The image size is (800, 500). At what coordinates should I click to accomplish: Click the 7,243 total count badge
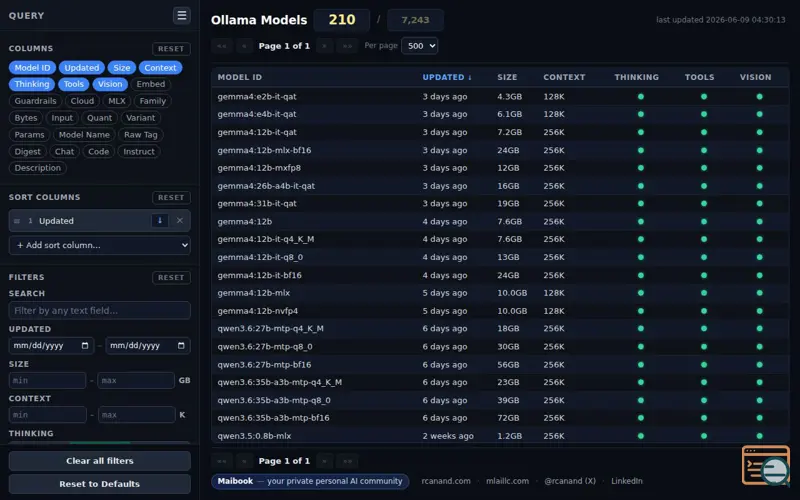point(415,20)
